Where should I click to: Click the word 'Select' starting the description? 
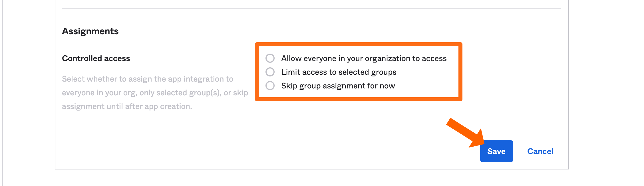(x=73, y=79)
